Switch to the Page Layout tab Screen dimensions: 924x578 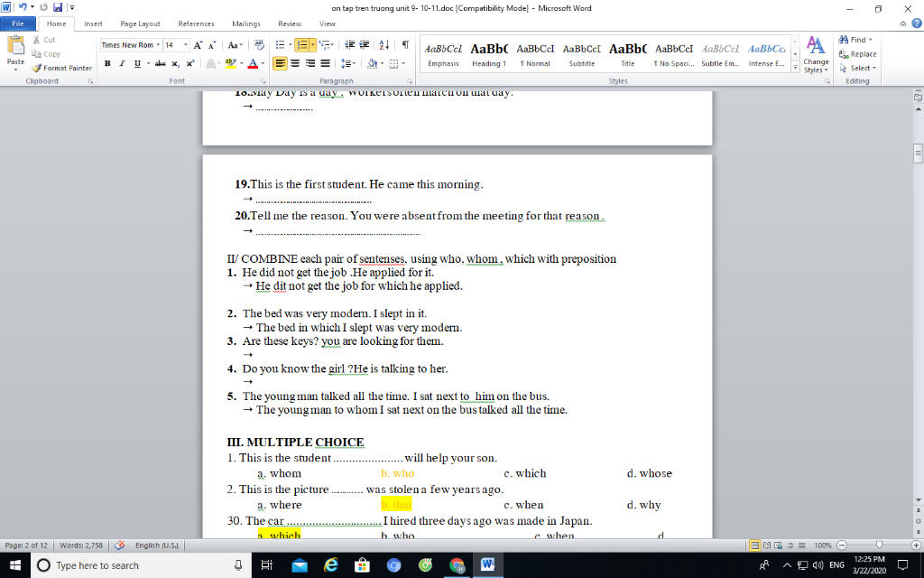140,23
